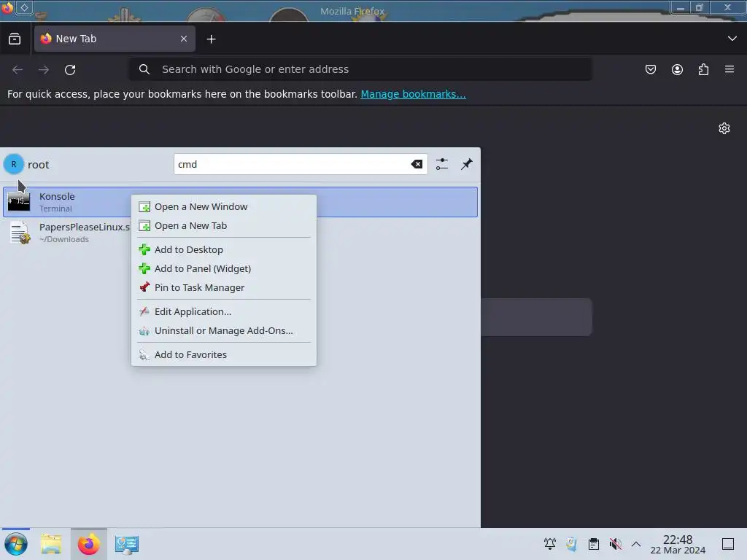Choose Add to Desktop
This screenshot has height=560, width=747.
coord(224,249)
